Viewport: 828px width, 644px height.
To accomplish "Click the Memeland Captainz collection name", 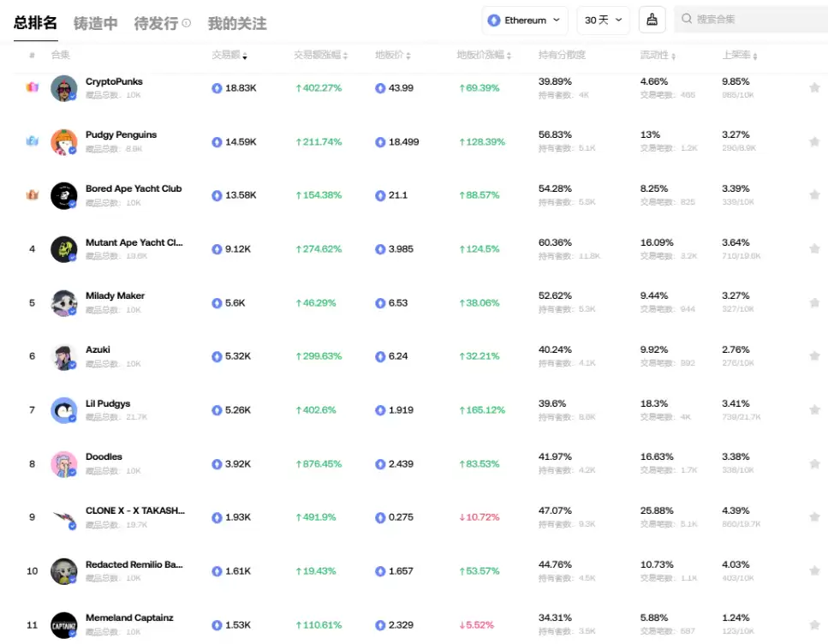I will [129, 617].
